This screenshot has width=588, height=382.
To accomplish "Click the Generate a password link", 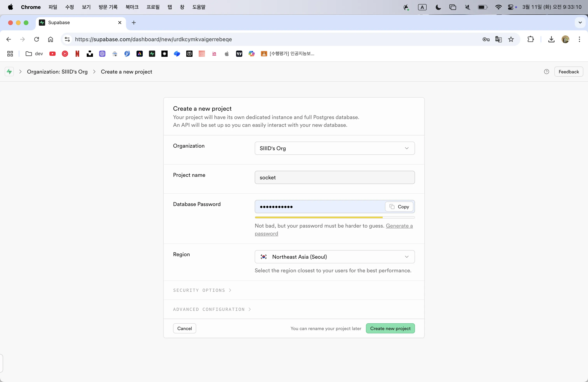I will tap(399, 226).
